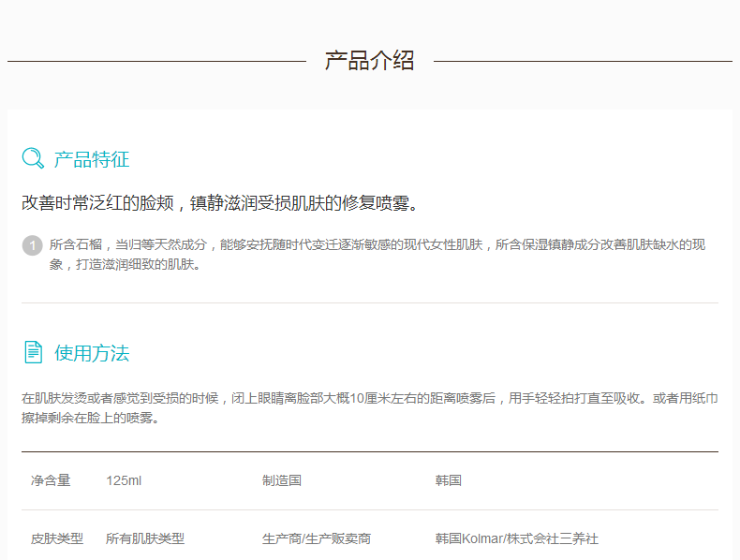
Task: Select the 使用方法 heading text
Action: tap(92, 353)
